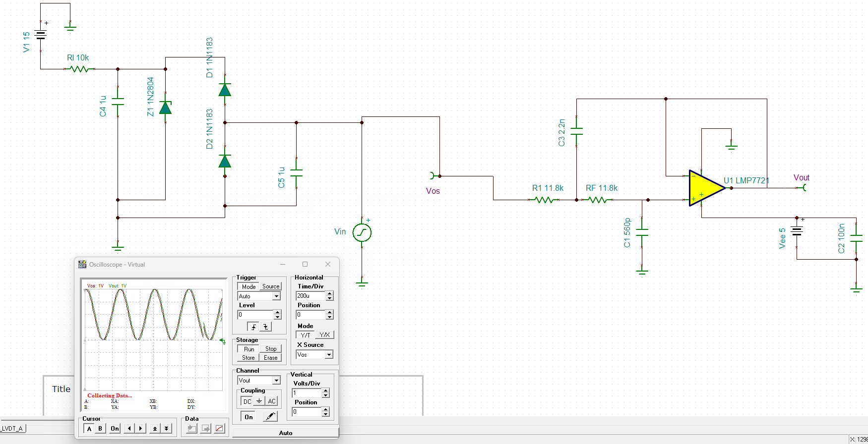Select the rising edge trigger slope icon
Screen dimensions: 868x444
tap(253, 327)
